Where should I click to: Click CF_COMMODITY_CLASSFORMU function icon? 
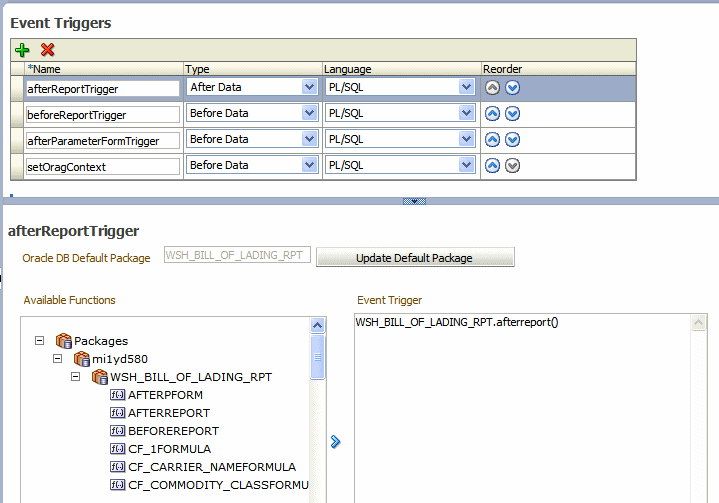tap(117, 485)
